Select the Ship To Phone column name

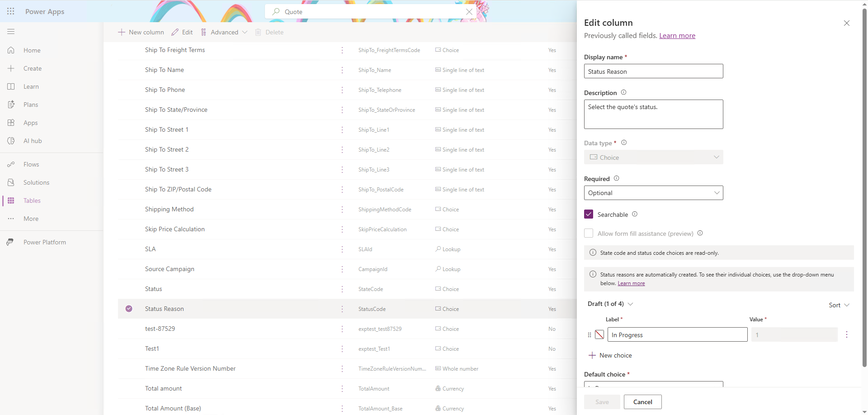click(165, 90)
